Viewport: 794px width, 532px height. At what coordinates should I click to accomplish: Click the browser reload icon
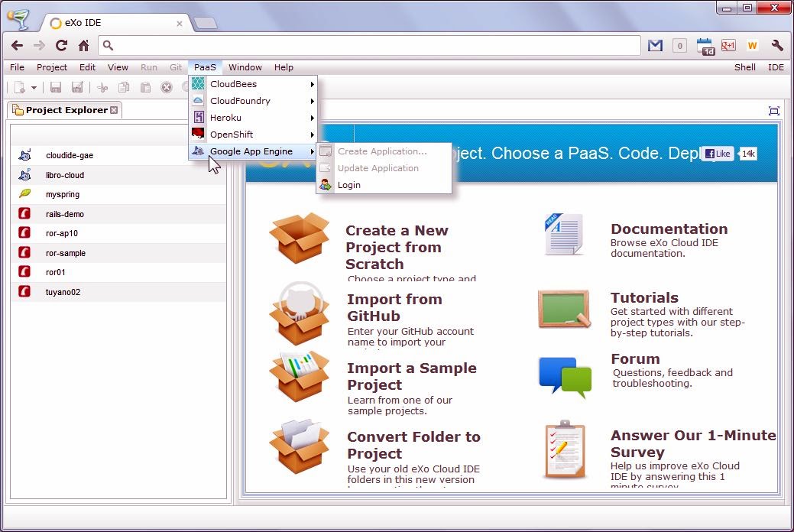pyautogui.click(x=61, y=46)
